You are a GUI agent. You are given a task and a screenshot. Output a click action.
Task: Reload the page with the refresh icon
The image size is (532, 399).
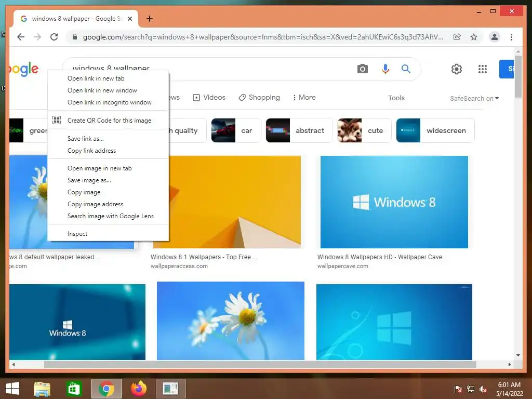pos(54,37)
